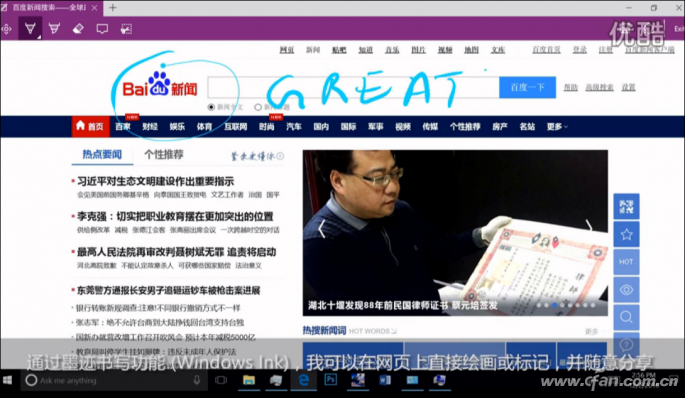Select the Pen tool in Web Note toolbar
685x398 pixels.
pyautogui.click(x=30, y=29)
